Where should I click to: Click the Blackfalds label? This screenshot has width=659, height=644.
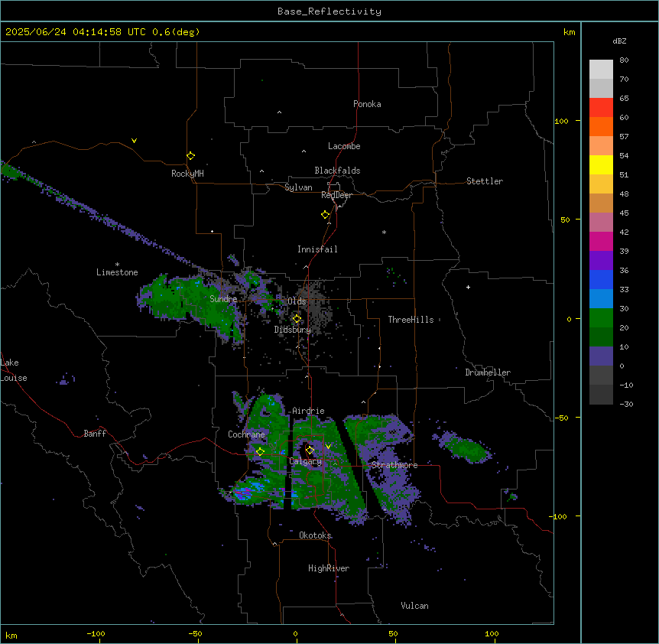pos(337,171)
